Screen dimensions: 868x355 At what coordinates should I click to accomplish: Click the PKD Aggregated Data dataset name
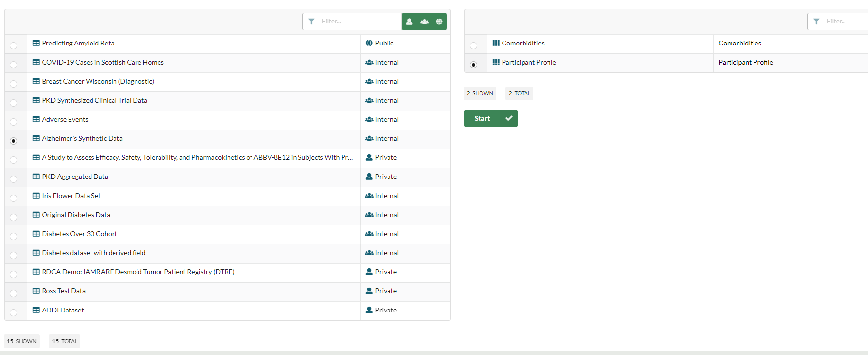coord(75,177)
